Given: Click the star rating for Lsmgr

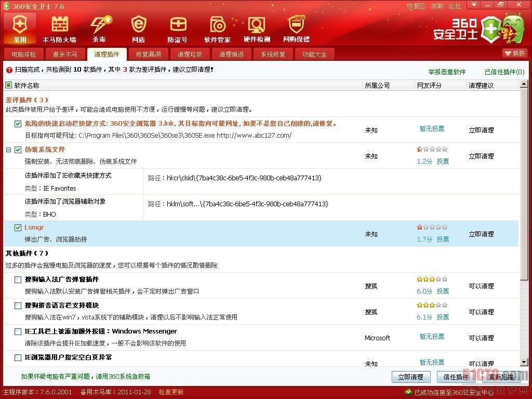Looking at the screenshot, I should [432, 227].
